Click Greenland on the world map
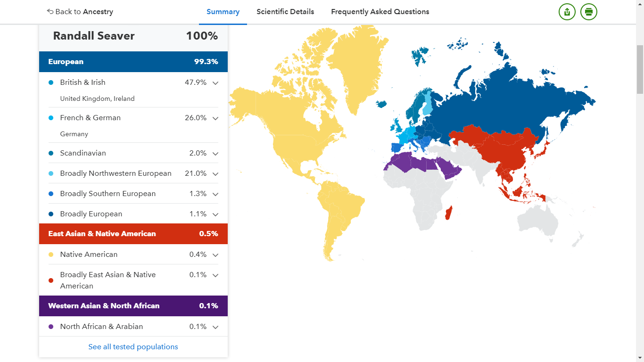 tap(356, 66)
